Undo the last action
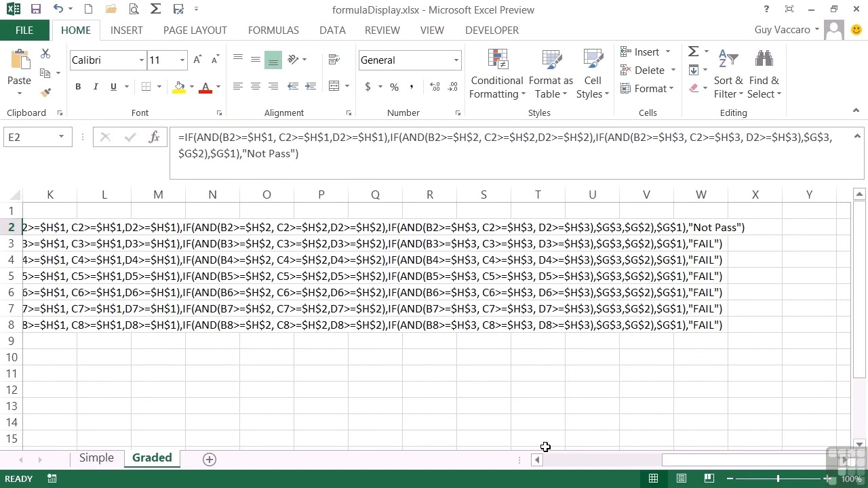This screenshot has height=488, width=868. click(58, 9)
